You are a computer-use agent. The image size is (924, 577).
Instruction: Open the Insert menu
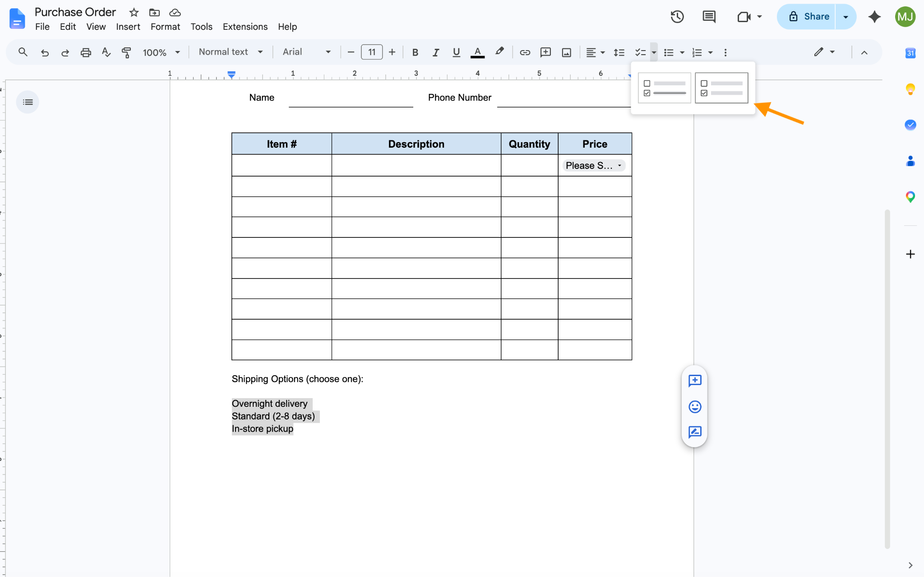(x=128, y=27)
